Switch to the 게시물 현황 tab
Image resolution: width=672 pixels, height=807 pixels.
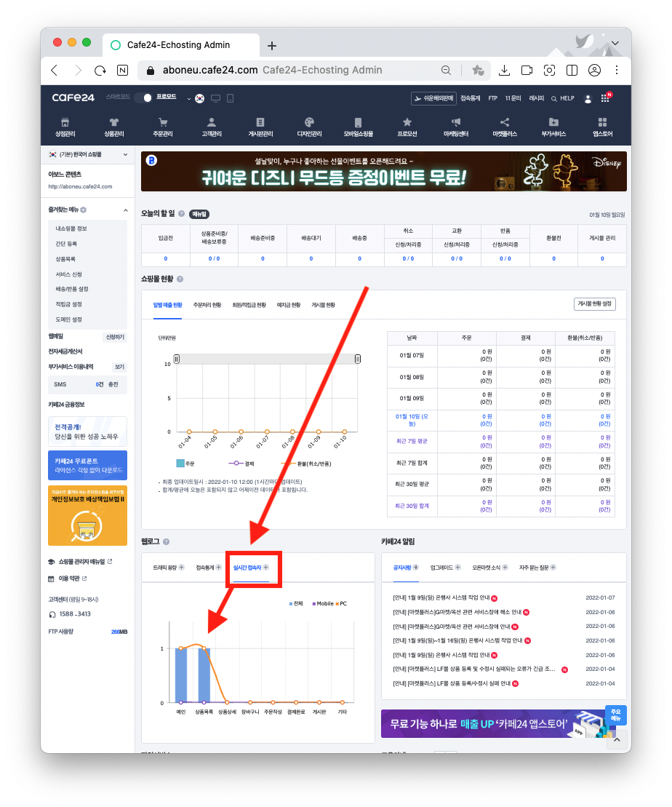tap(323, 305)
